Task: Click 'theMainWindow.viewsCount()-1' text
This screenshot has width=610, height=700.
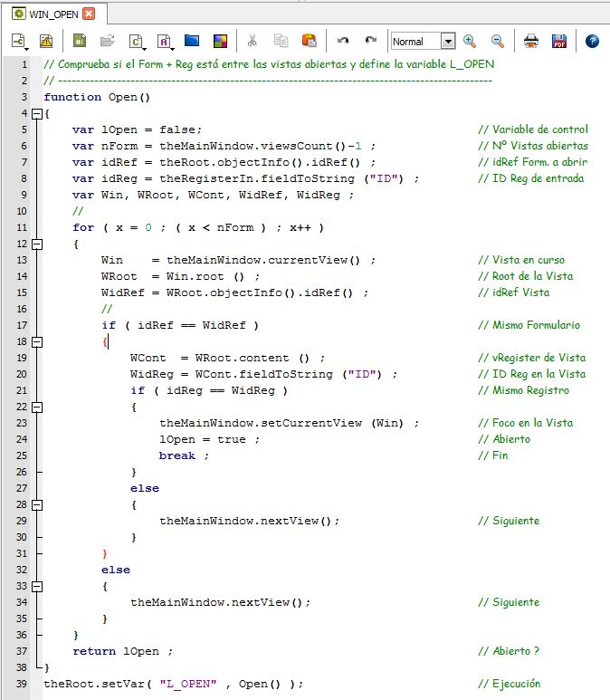Action: tap(261, 146)
